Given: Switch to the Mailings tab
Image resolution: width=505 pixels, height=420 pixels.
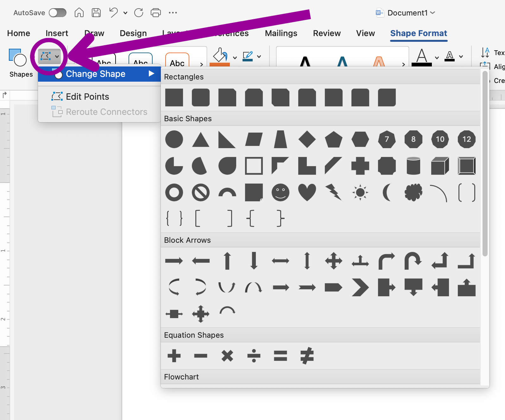Looking at the screenshot, I should coord(281,33).
